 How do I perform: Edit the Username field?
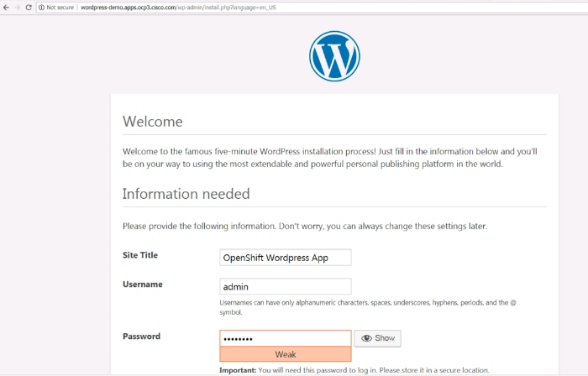[286, 286]
